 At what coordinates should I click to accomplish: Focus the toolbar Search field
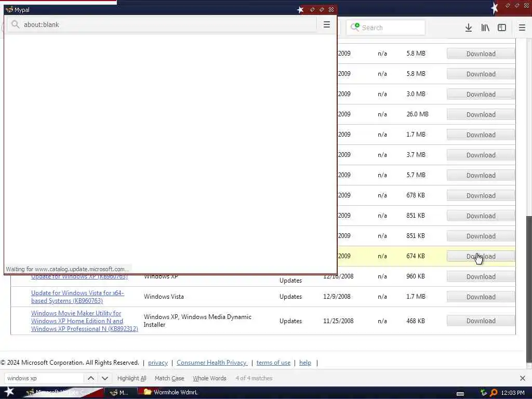[386, 28]
